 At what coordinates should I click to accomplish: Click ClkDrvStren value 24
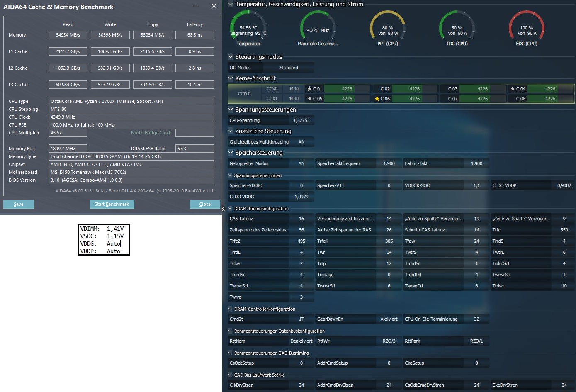[301, 385]
